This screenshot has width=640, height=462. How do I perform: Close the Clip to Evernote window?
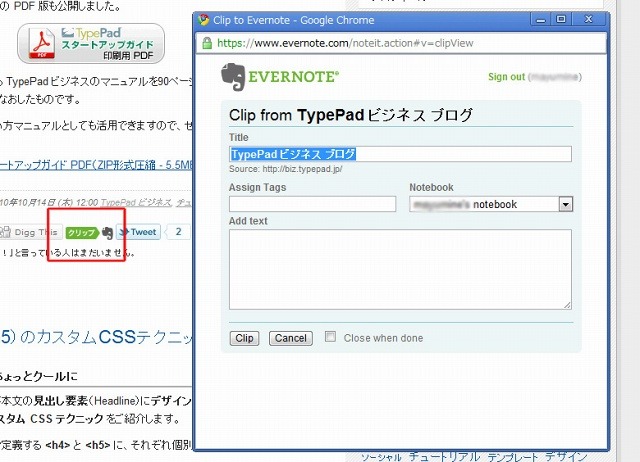588,19
